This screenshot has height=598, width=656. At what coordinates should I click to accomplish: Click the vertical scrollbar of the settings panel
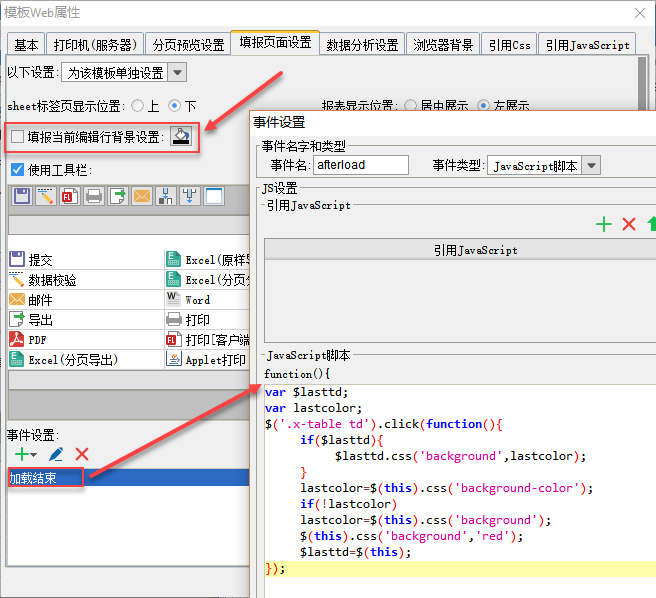click(642, 84)
